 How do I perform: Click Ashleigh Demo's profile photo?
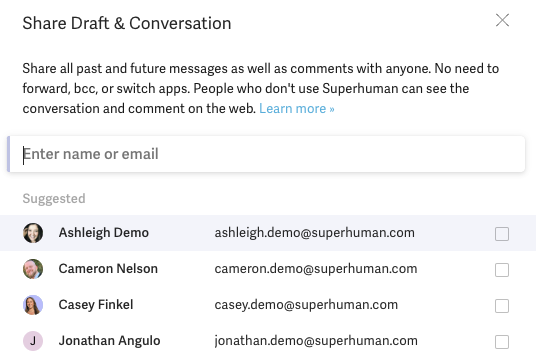(x=33, y=233)
